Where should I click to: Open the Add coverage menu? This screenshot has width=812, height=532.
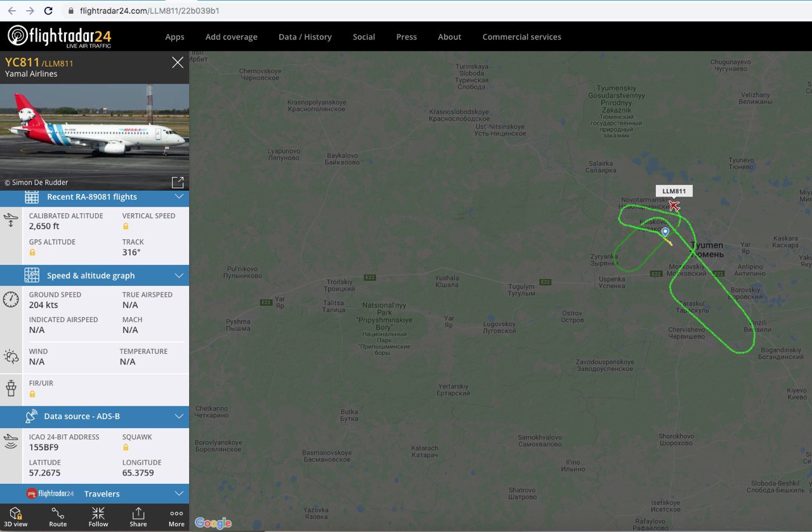pyautogui.click(x=232, y=37)
